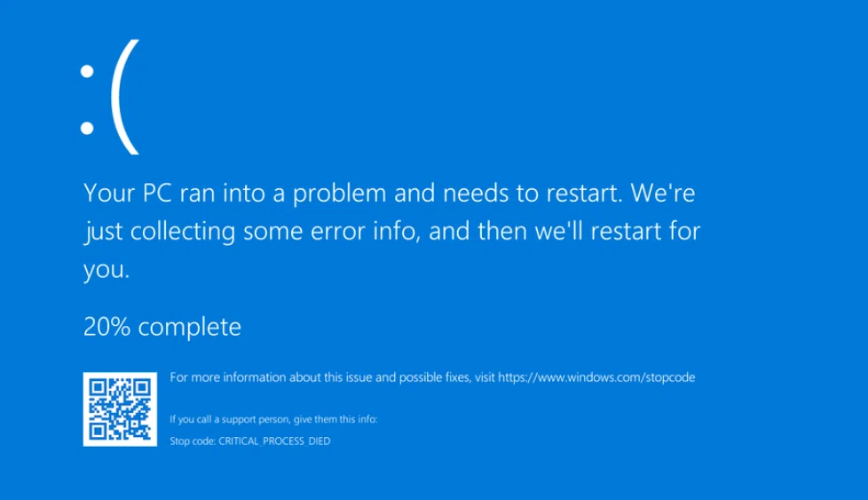Click the QR code's top-left finder square
868x500 pixels.
point(98,387)
